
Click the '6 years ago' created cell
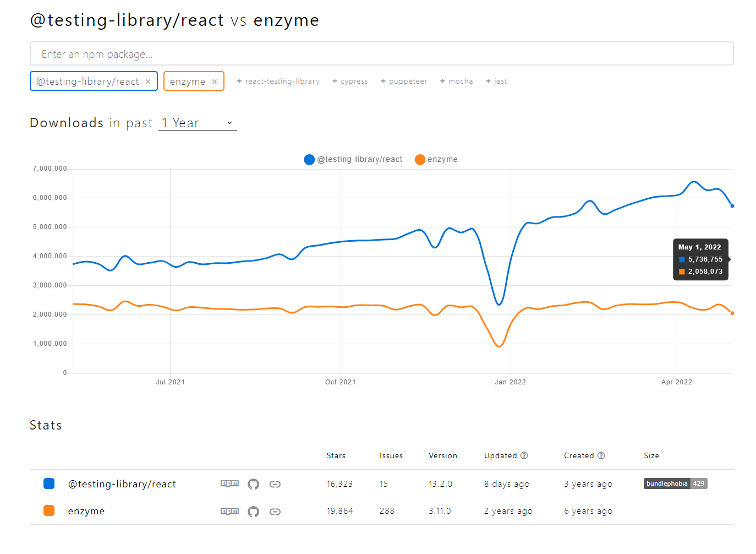(x=588, y=511)
